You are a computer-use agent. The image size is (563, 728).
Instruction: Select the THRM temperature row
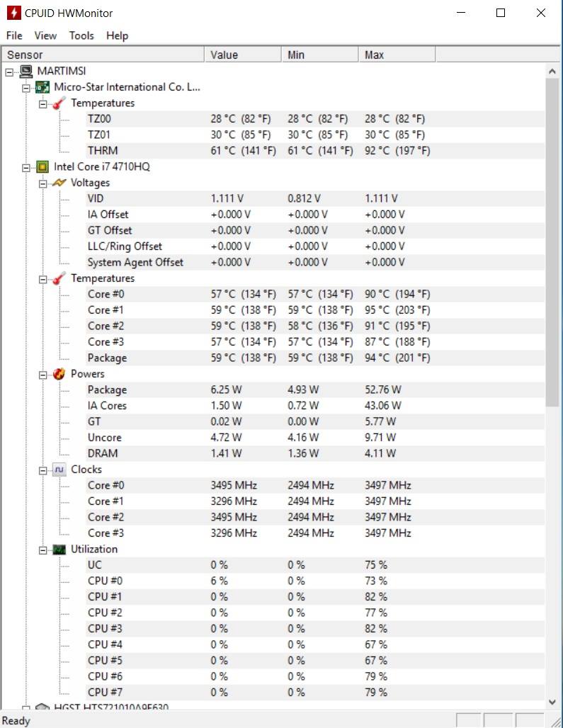pyautogui.click(x=103, y=151)
